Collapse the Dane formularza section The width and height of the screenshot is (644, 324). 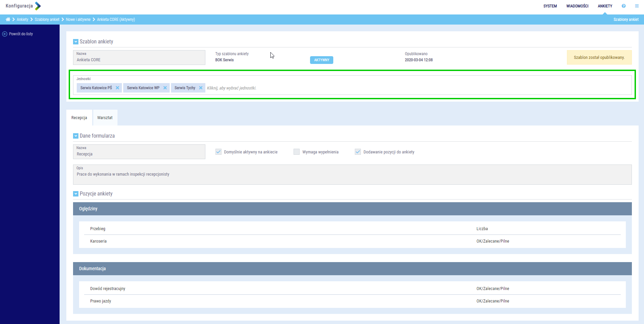pos(76,136)
